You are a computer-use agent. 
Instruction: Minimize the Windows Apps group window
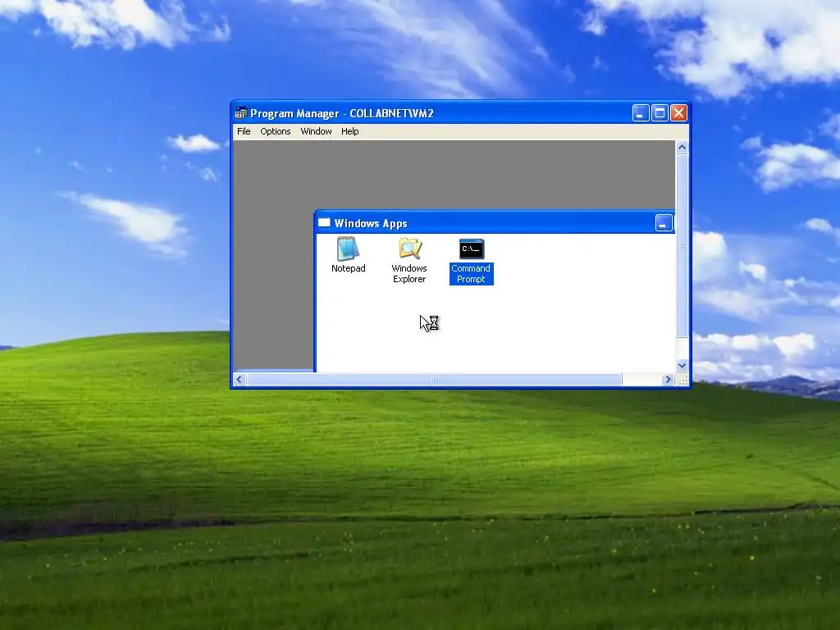pyautogui.click(x=664, y=223)
